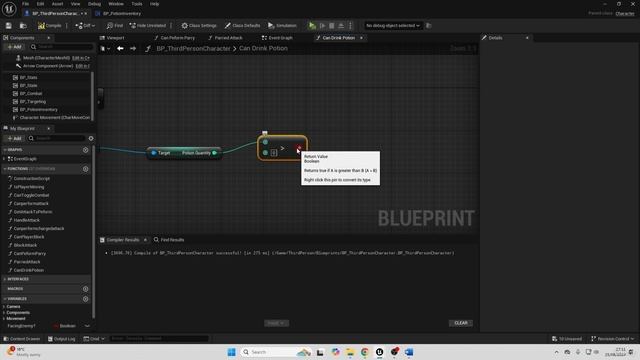This screenshot has width=640, height=360.
Task: Click Clear in Compiler Results
Action: point(461,323)
